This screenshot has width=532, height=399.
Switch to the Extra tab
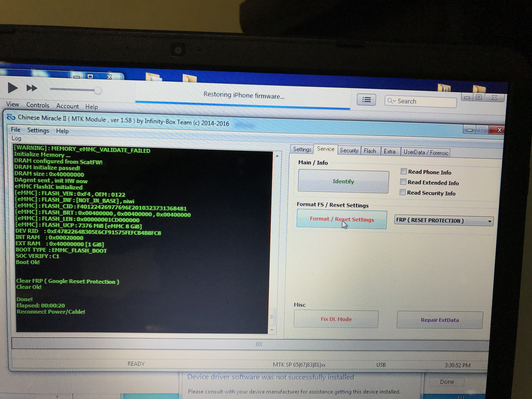(x=389, y=151)
